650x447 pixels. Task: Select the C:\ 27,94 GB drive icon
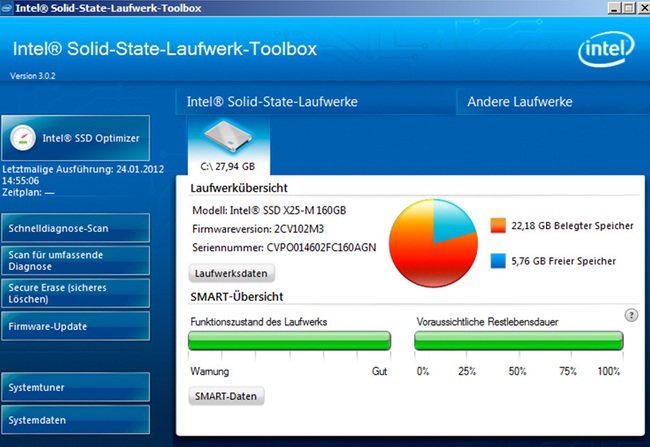(228, 136)
